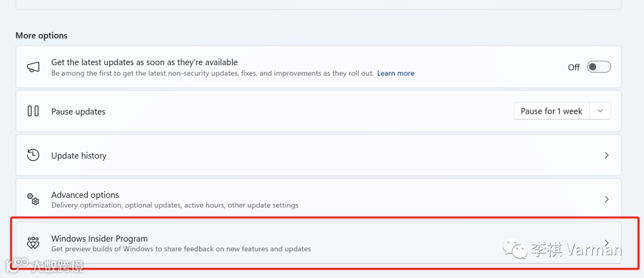Expand Update history using its chevron
This screenshot has height=278, width=644.
coord(606,155)
